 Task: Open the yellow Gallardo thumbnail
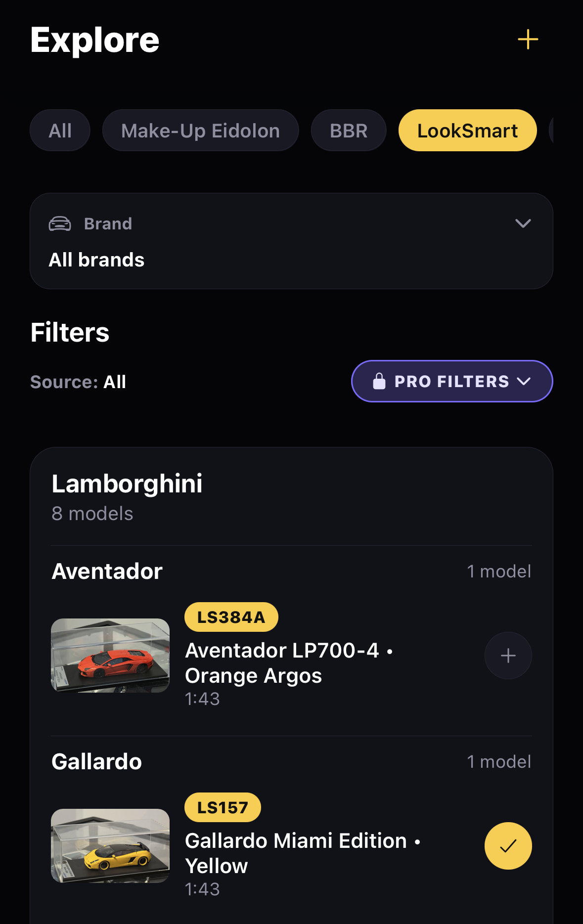coord(110,846)
